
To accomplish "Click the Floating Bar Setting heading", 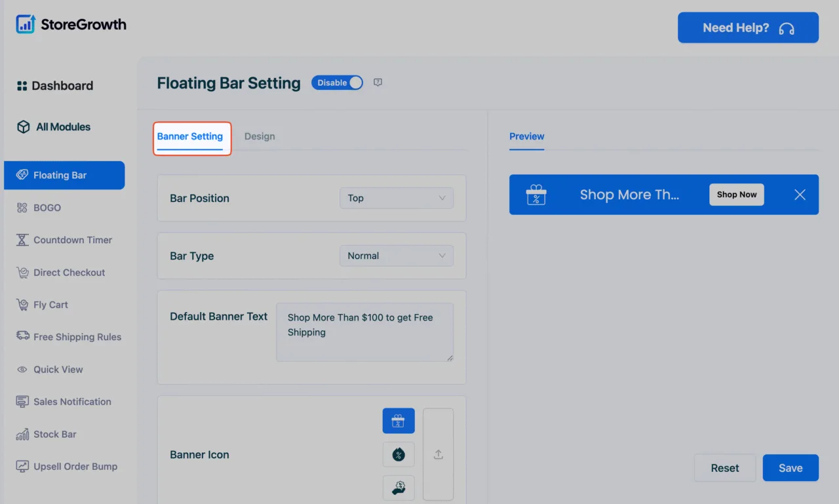I will tap(229, 83).
